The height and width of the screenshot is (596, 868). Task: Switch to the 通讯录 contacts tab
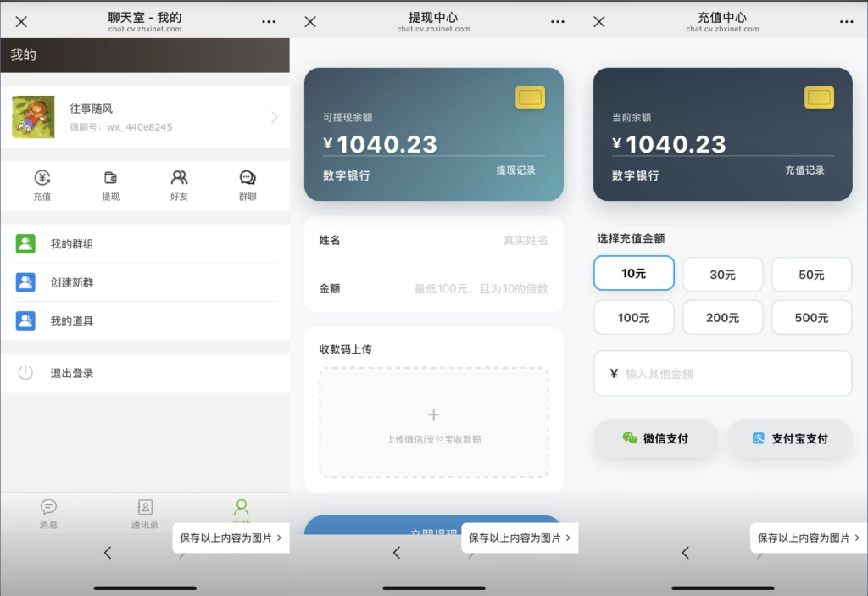tap(144, 513)
